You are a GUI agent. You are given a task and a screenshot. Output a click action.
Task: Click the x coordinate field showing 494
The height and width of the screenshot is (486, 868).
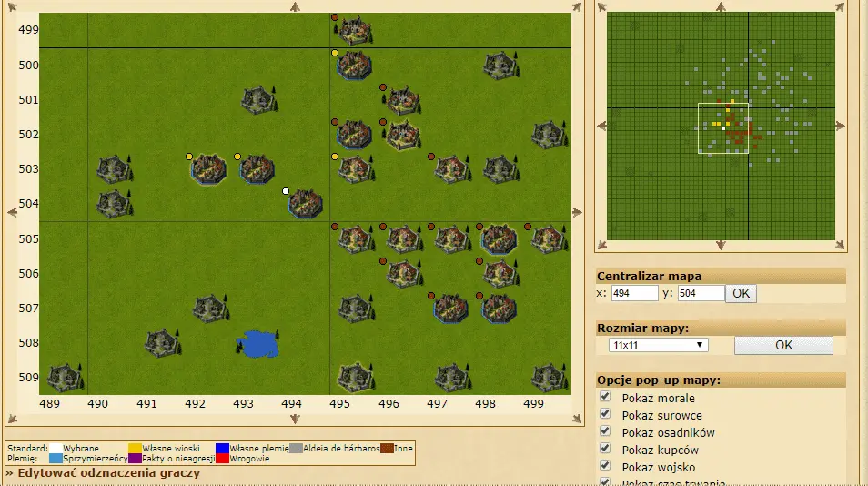pyautogui.click(x=634, y=293)
